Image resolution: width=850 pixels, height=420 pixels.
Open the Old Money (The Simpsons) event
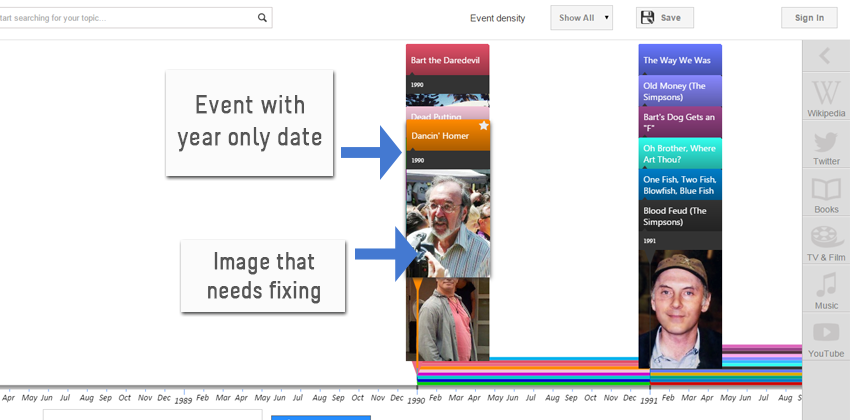[680, 91]
